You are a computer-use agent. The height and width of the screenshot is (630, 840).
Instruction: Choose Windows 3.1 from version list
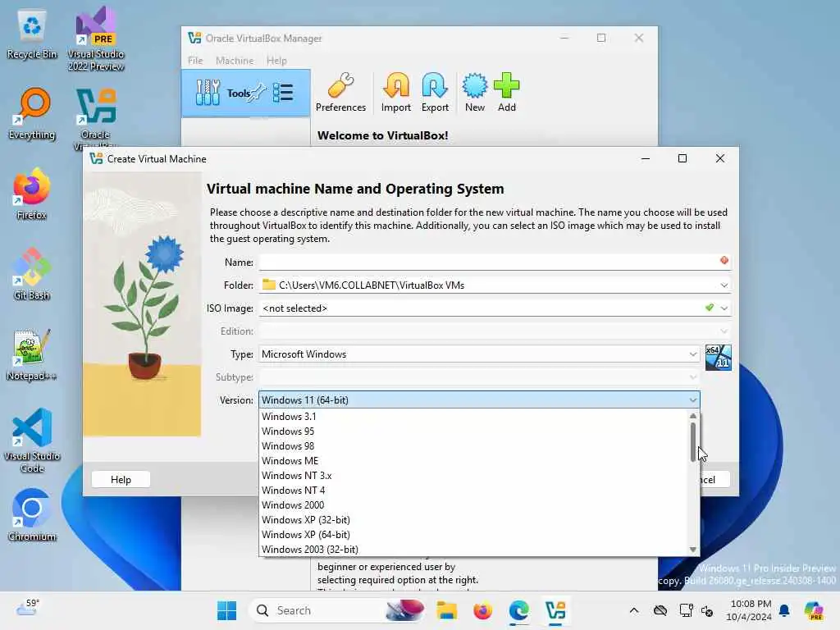coord(473,416)
